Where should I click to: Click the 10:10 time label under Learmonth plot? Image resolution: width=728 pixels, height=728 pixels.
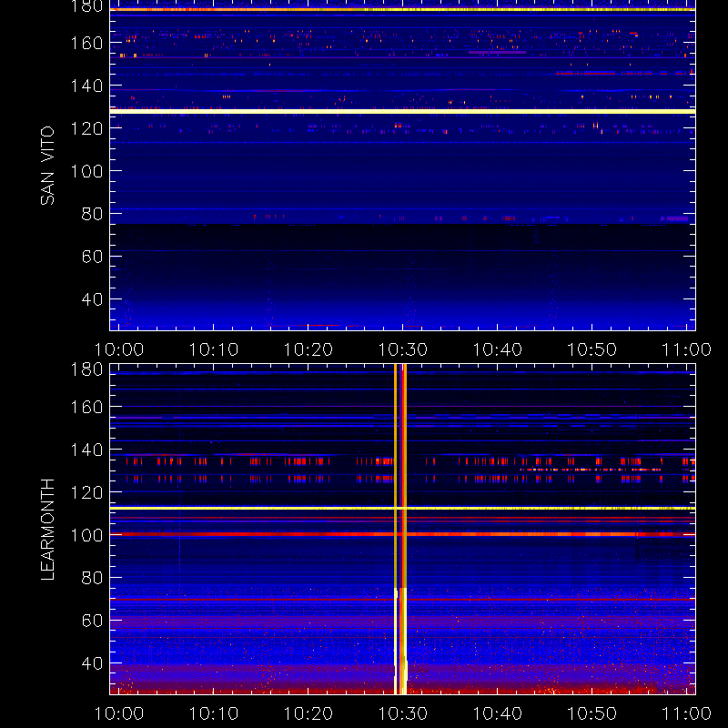(214, 713)
